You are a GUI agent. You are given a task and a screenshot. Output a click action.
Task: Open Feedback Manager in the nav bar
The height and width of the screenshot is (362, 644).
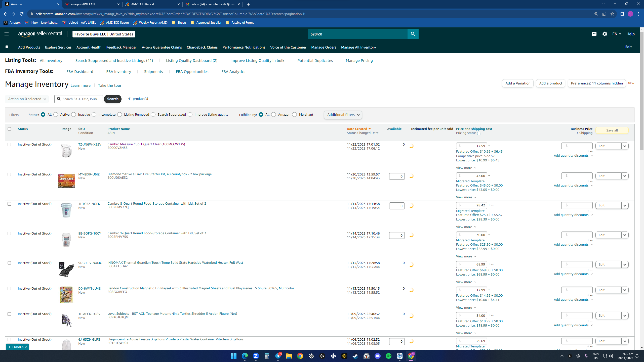(122, 47)
